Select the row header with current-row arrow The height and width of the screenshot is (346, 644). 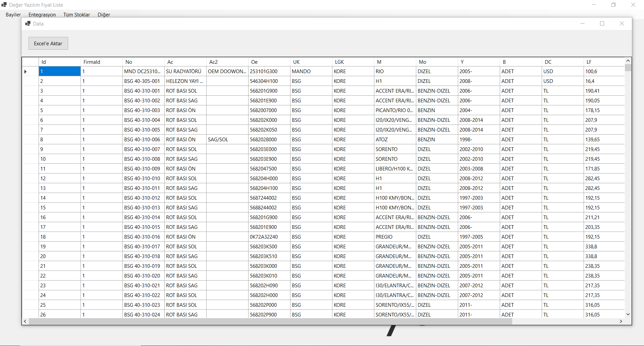click(x=31, y=71)
